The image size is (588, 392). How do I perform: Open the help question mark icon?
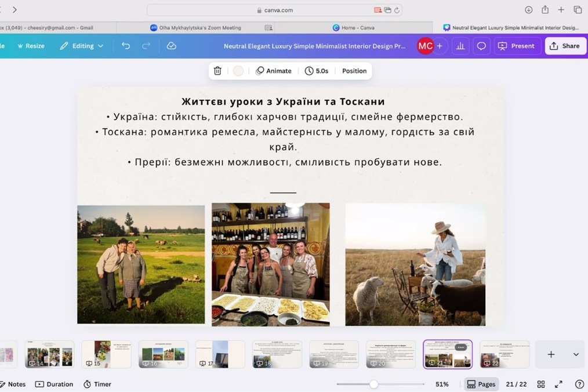pyautogui.click(x=579, y=384)
